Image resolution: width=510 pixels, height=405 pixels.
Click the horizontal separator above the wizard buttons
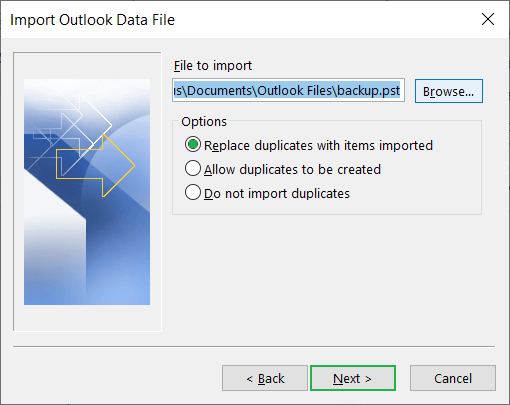pos(254,347)
